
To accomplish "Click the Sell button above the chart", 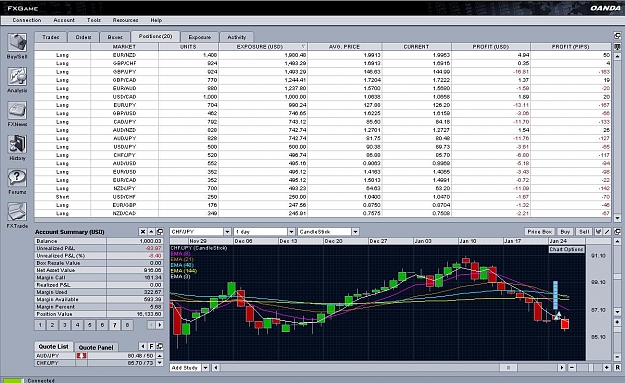I will pos(584,232).
